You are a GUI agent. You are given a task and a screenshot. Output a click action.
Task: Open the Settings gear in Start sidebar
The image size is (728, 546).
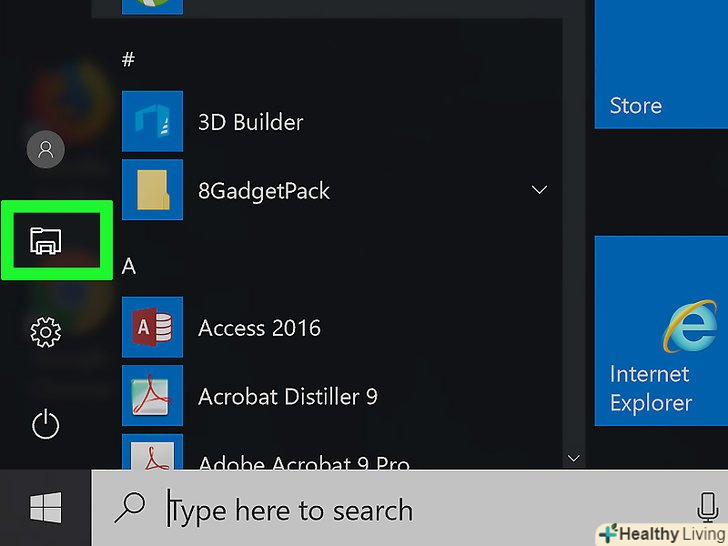tap(46, 332)
